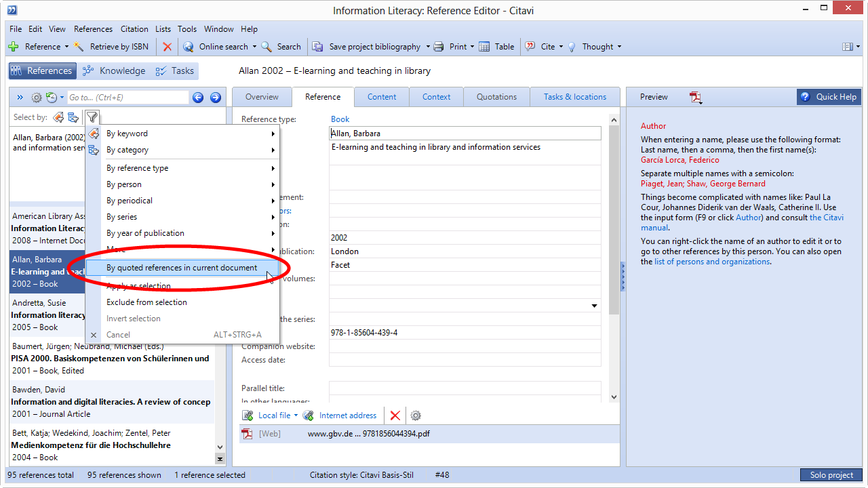Screen dimensions: 868x488
Task: Open the Local file dropdown arrow
Action: (x=296, y=415)
